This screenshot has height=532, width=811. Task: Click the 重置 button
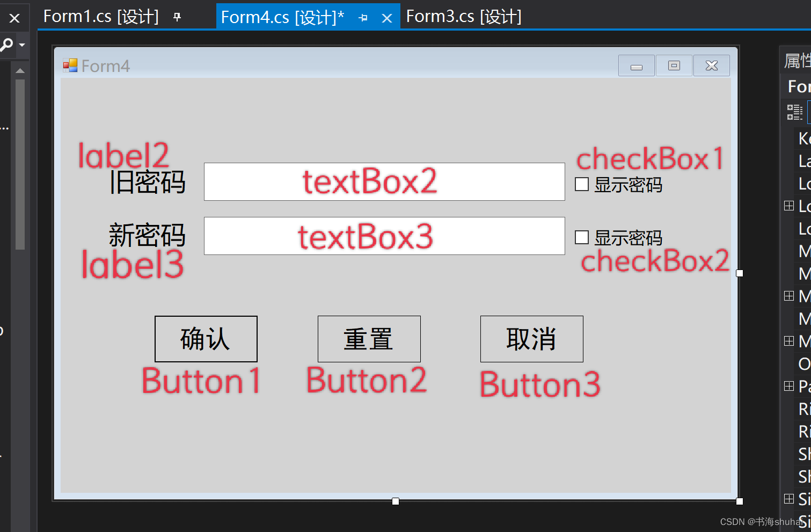369,339
